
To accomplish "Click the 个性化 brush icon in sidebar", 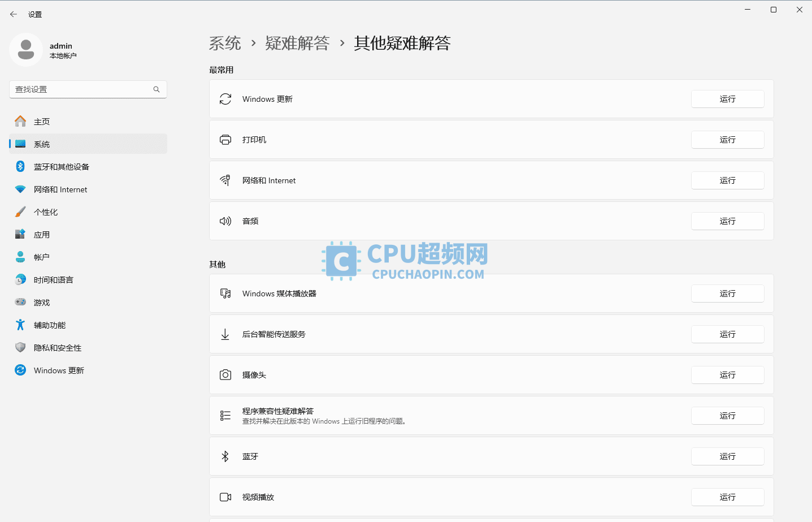I will 20,212.
